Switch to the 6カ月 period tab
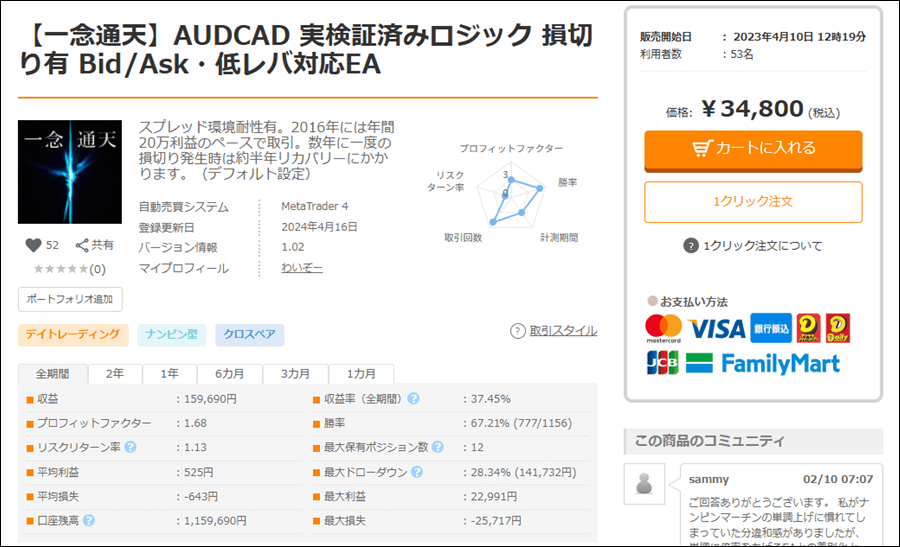This screenshot has height=547, width=900. [230, 374]
